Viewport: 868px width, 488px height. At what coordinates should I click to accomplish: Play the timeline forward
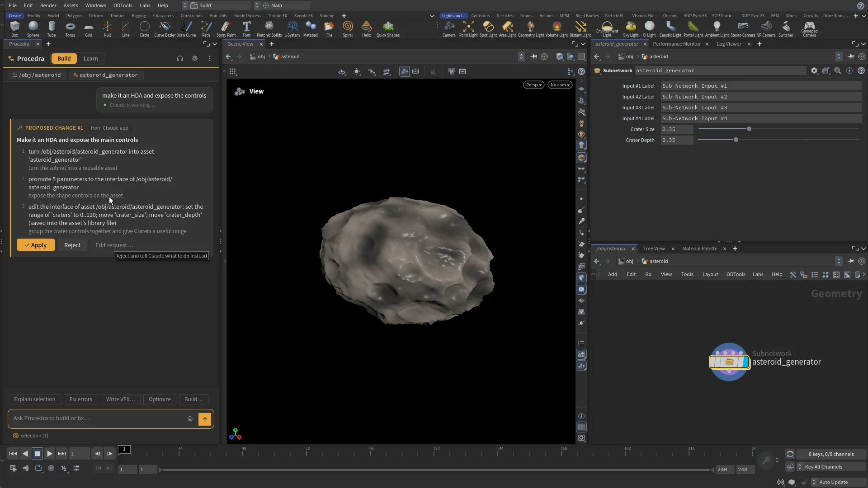point(49,454)
